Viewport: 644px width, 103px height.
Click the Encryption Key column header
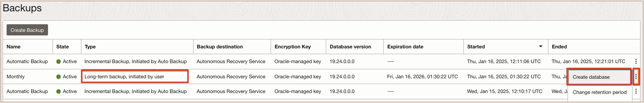[292, 47]
